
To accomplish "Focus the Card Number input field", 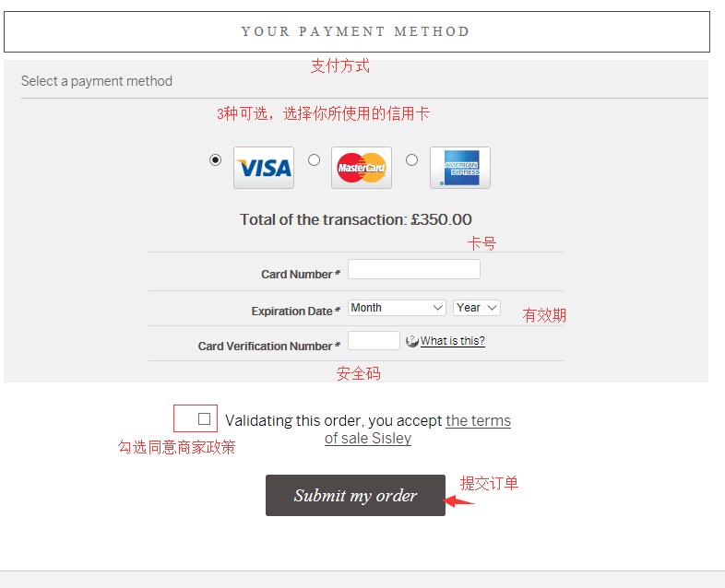I will pyautogui.click(x=413, y=269).
